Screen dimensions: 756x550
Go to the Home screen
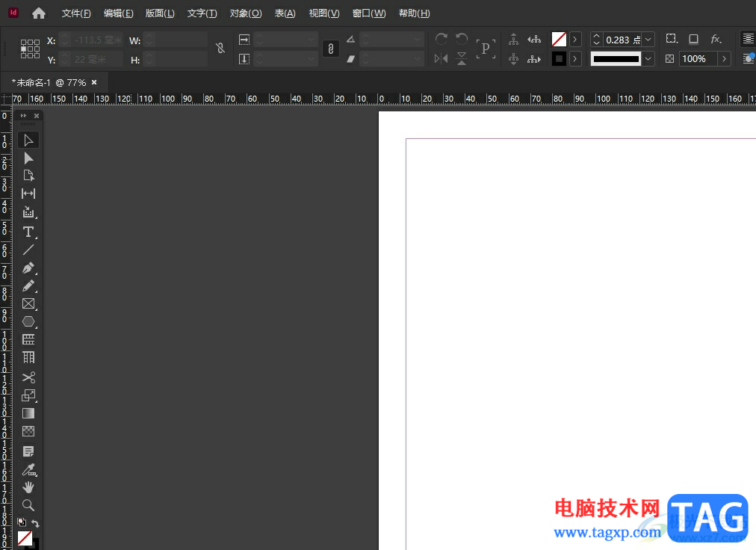[x=39, y=13]
